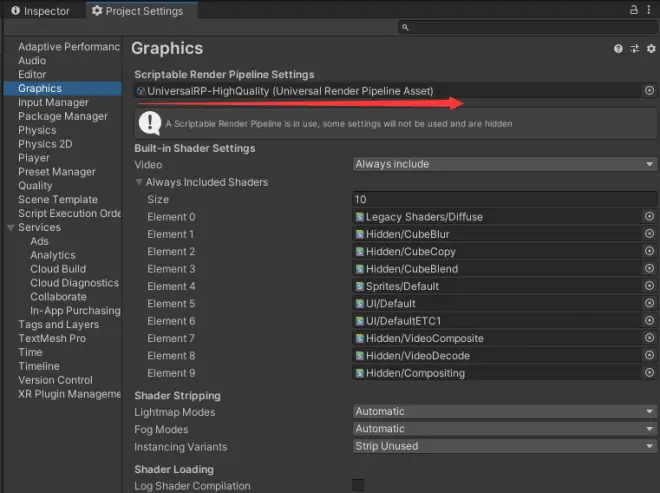Open the Graphics settings gear menu
This screenshot has height=493, width=660.
[x=651, y=49]
